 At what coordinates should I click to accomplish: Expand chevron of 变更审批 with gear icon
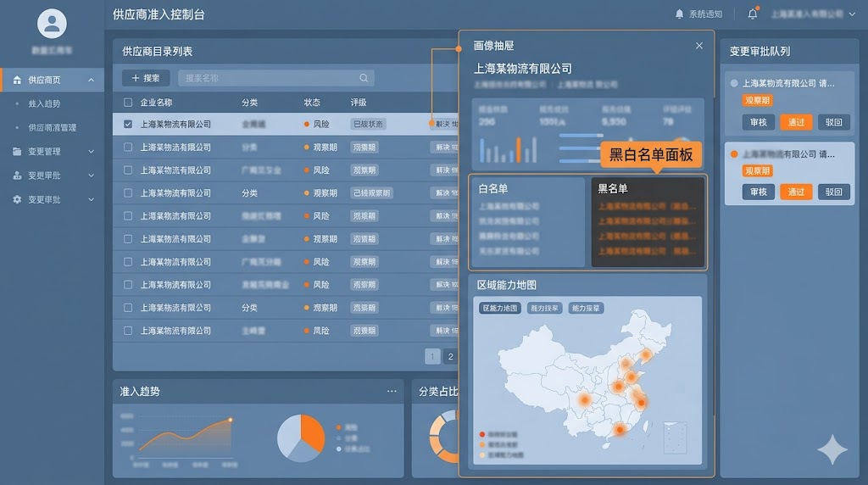[91, 199]
